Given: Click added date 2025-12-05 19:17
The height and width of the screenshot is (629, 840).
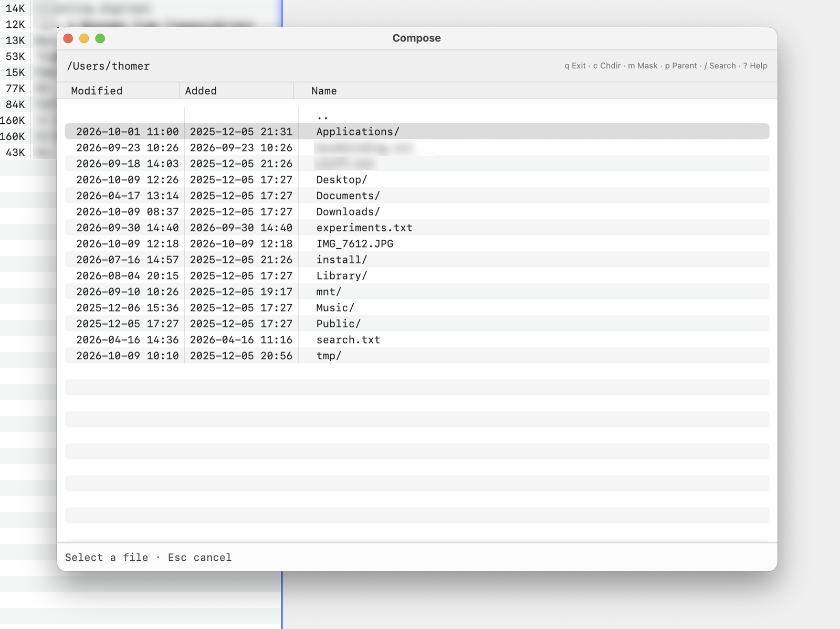Looking at the screenshot, I should [241, 292].
